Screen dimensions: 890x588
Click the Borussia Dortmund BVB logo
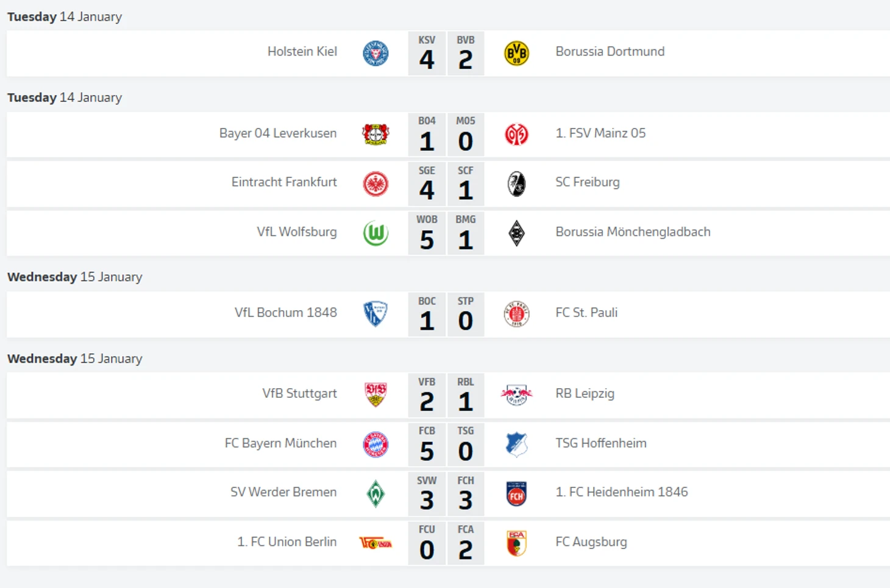coord(516,54)
